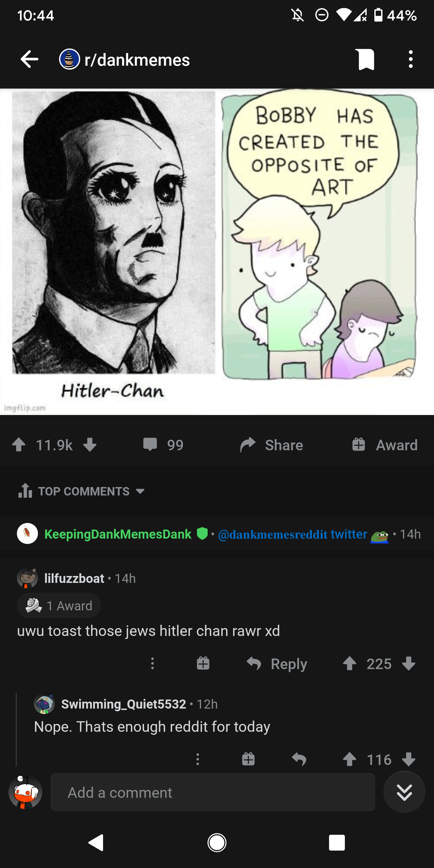This screenshot has width=434, height=868.
Task: View lilfuzzboat's 1 Award badge
Action: point(59,605)
